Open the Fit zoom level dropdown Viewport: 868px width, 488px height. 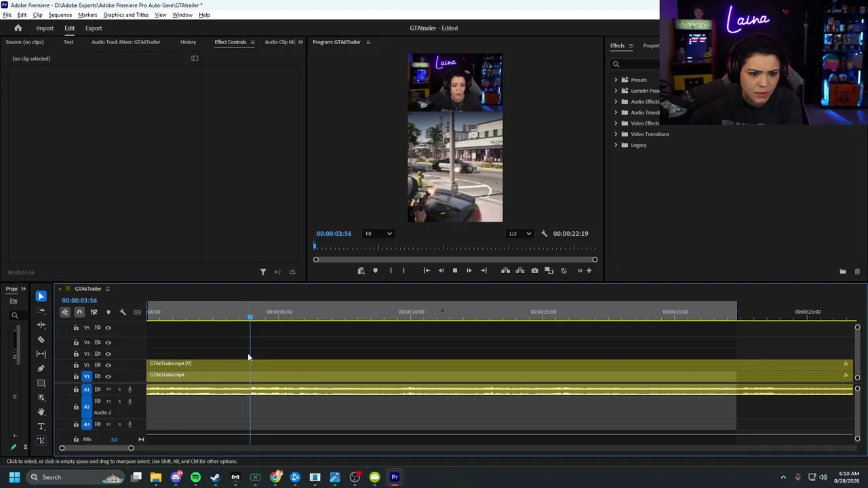(x=378, y=234)
